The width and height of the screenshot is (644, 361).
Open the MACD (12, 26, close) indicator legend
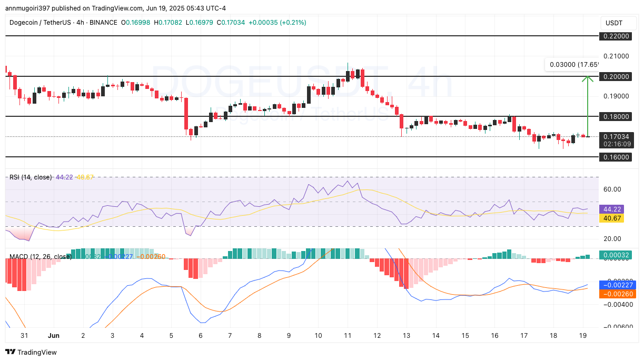click(x=41, y=257)
